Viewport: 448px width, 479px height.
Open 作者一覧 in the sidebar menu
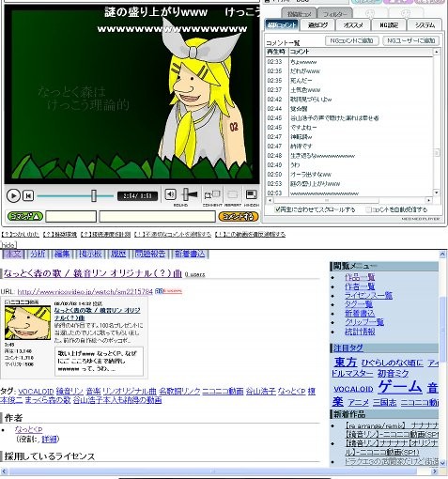coord(360,286)
